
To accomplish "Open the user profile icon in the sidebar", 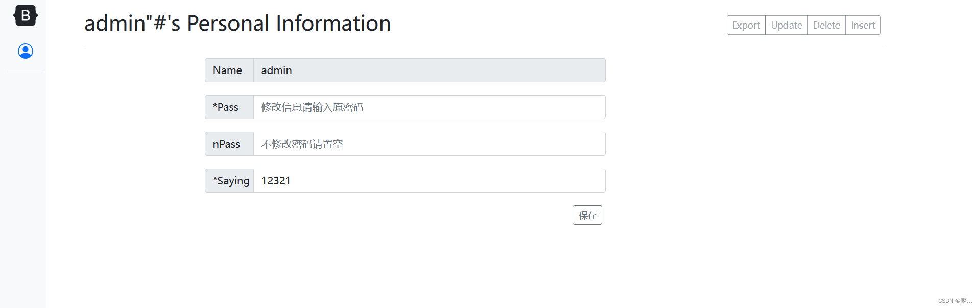I will pos(25,51).
